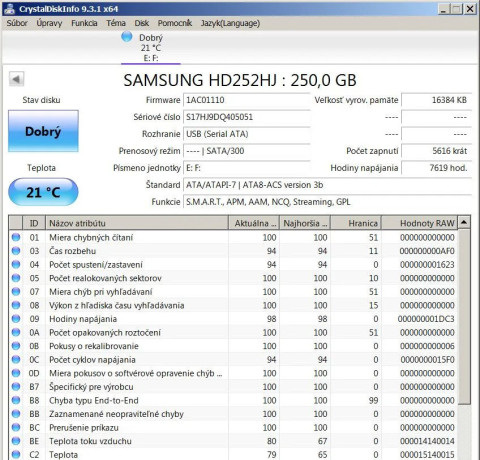Open the Jazyk(Language) menu
Image resolution: width=480 pixels, height=460 pixels.
point(230,23)
